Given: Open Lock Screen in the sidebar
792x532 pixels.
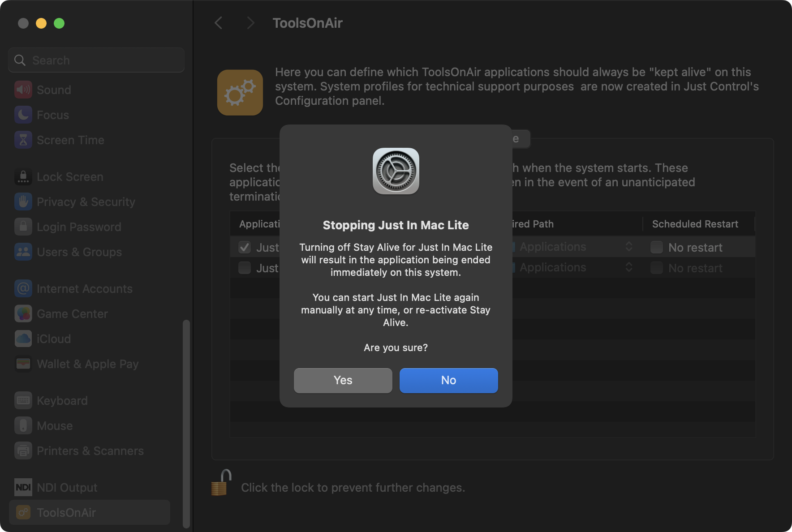Looking at the screenshot, I should [90, 176].
